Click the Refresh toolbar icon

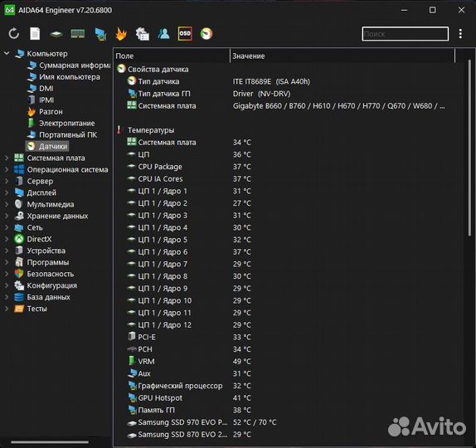tap(13, 34)
